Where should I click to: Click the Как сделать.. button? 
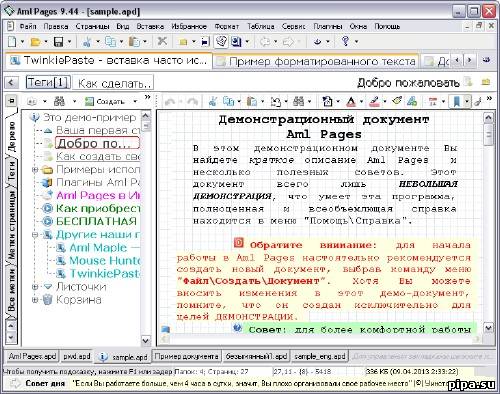point(113,83)
